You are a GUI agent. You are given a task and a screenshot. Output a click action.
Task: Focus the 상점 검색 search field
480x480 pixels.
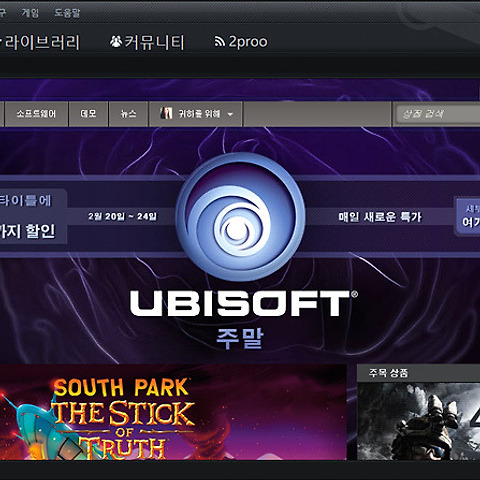437,114
